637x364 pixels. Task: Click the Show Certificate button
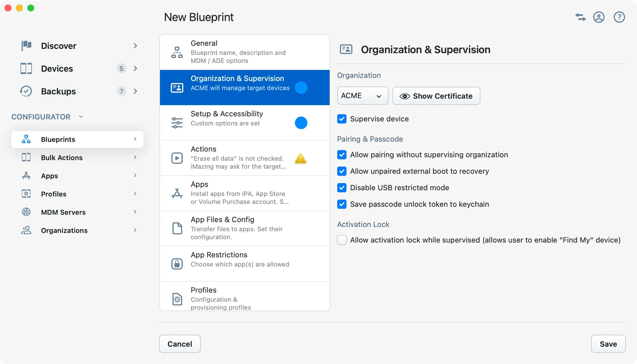point(436,96)
